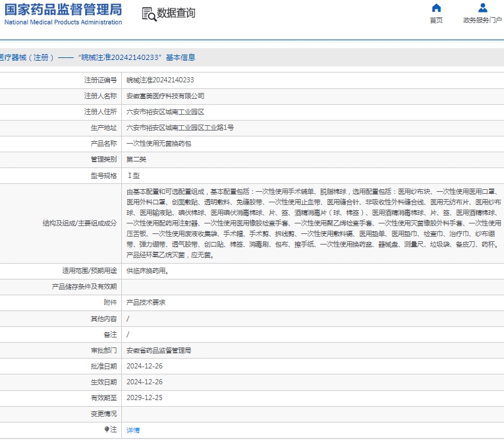Click intended use value 供临床换药用
The image size is (504, 441).
tap(148, 271)
